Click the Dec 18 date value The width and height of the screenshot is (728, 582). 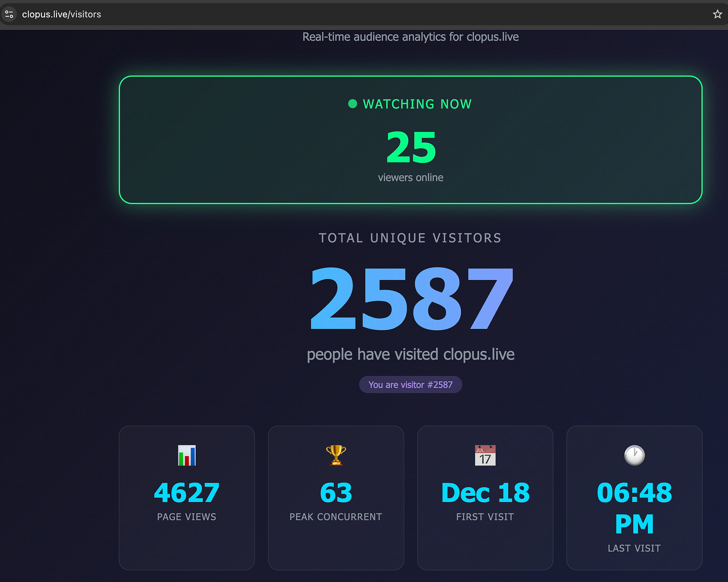coord(485,493)
